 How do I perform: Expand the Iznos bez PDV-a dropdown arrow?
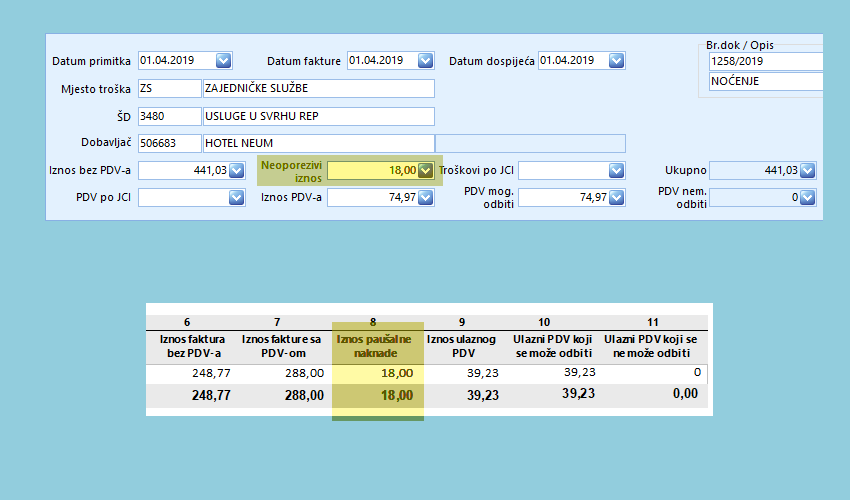tap(236, 170)
